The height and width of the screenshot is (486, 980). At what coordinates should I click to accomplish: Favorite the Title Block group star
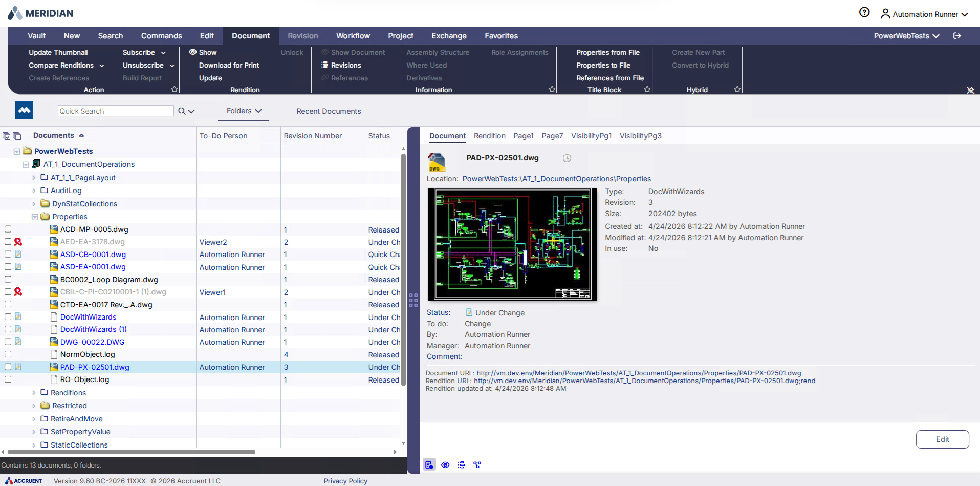click(647, 89)
